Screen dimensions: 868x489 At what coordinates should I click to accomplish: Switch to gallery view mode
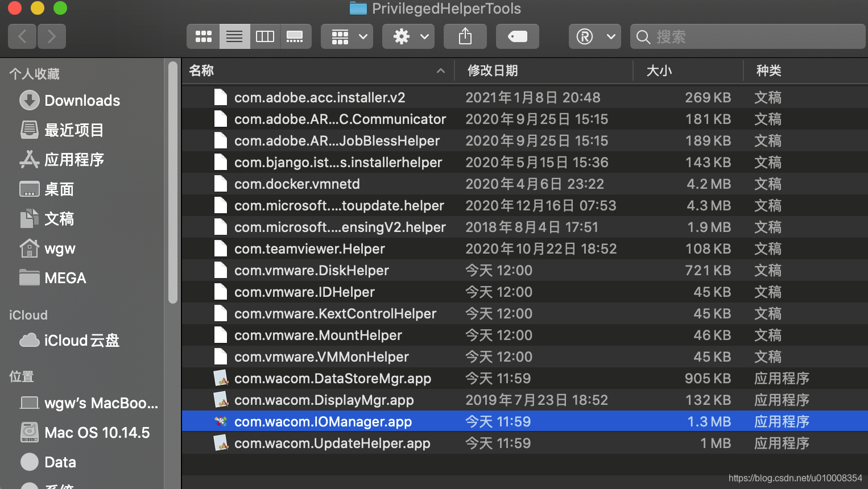295,37
